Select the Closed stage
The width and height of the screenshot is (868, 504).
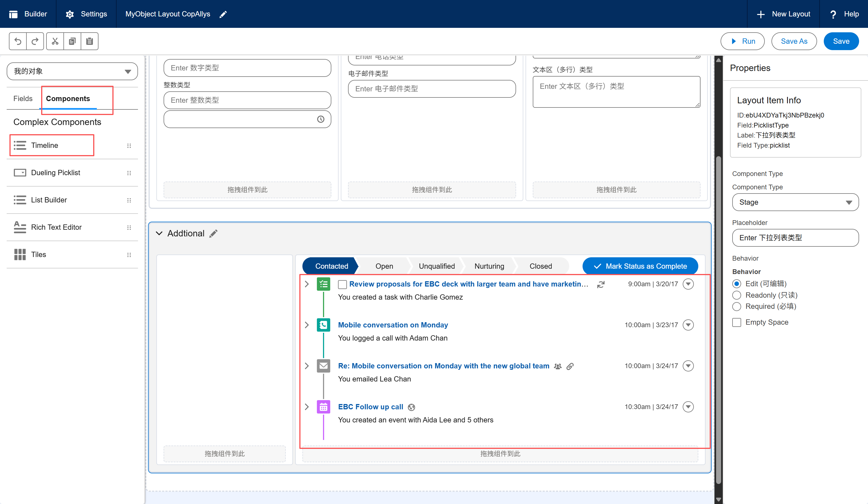[x=541, y=266]
